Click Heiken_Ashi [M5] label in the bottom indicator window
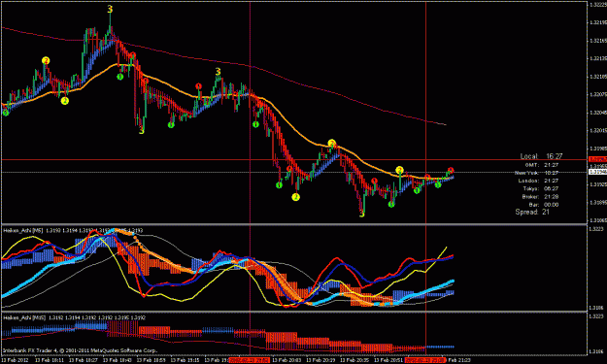 point(24,318)
